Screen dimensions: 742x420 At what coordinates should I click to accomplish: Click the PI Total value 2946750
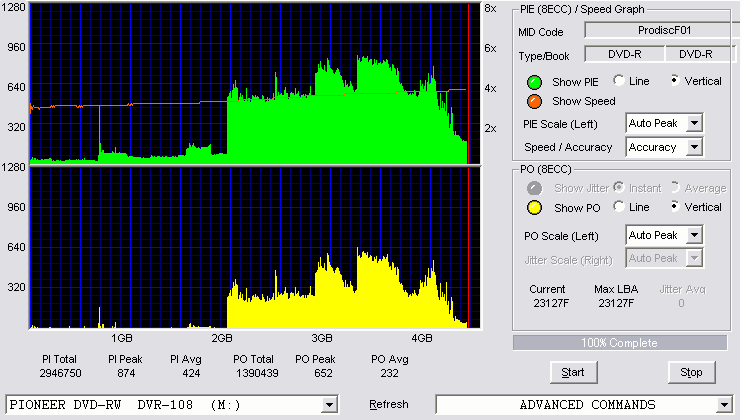tap(61, 373)
